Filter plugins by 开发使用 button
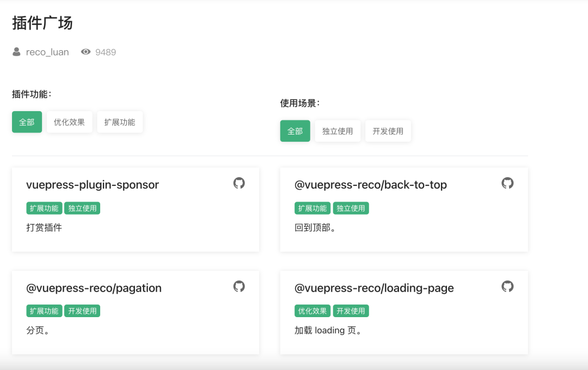Viewport: 588px width, 370px height. pyautogui.click(x=388, y=131)
